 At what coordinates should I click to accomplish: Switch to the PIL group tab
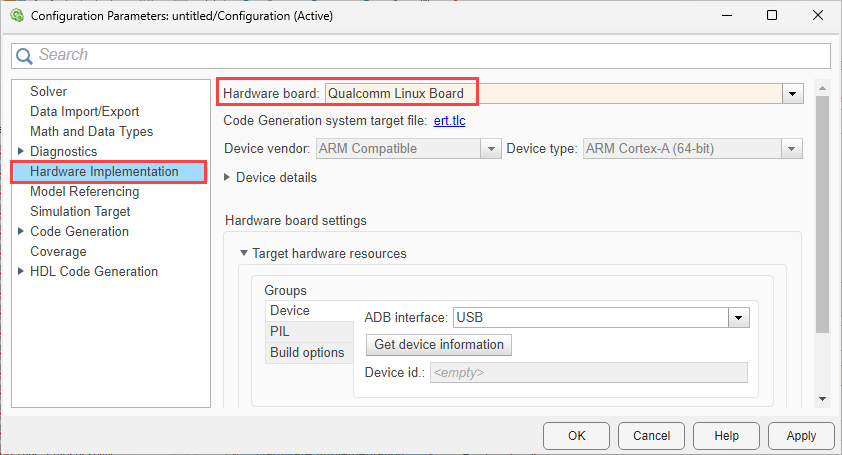click(280, 331)
